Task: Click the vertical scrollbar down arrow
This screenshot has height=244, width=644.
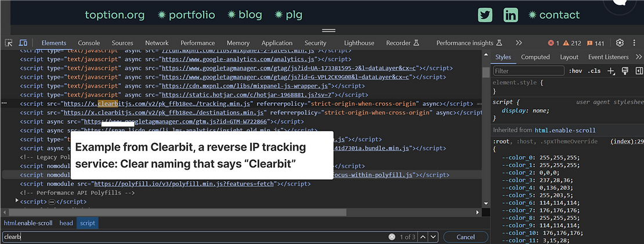Action: point(486,203)
